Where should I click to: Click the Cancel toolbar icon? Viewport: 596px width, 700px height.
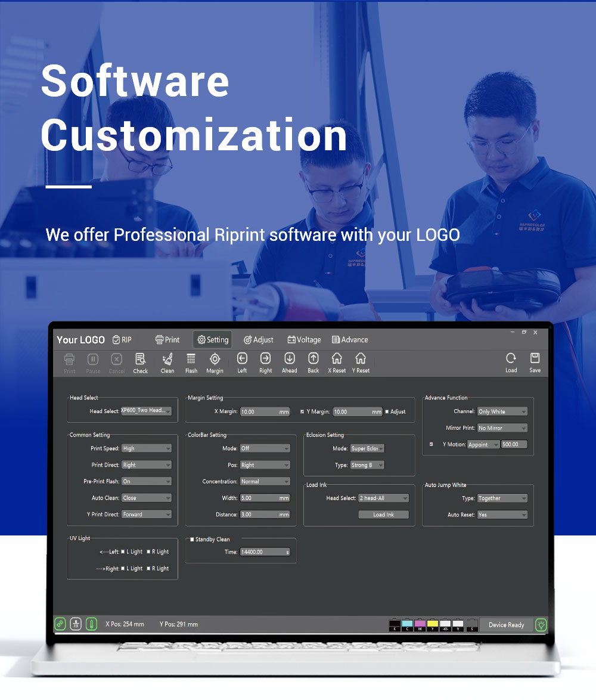pyautogui.click(x=116, y=363)
